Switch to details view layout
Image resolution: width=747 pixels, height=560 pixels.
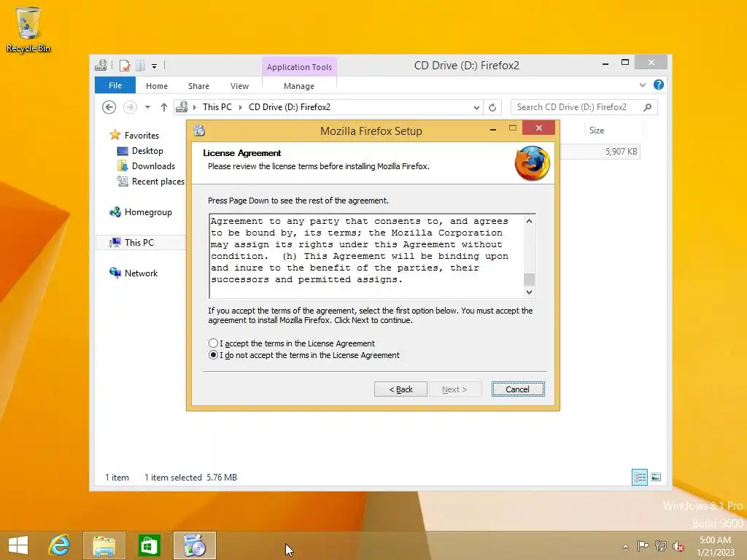(x=639, y=477)
